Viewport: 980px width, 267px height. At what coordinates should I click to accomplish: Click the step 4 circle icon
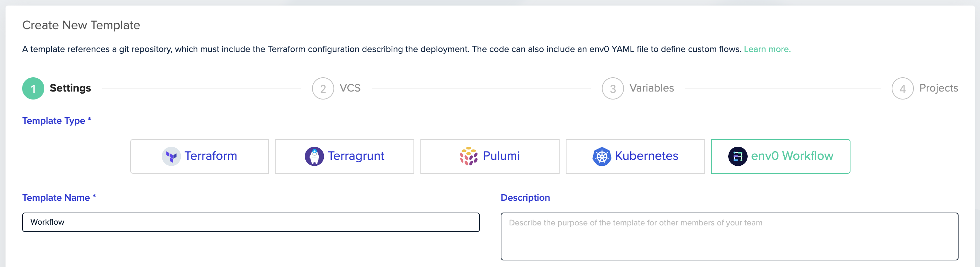tap(902, 88)
